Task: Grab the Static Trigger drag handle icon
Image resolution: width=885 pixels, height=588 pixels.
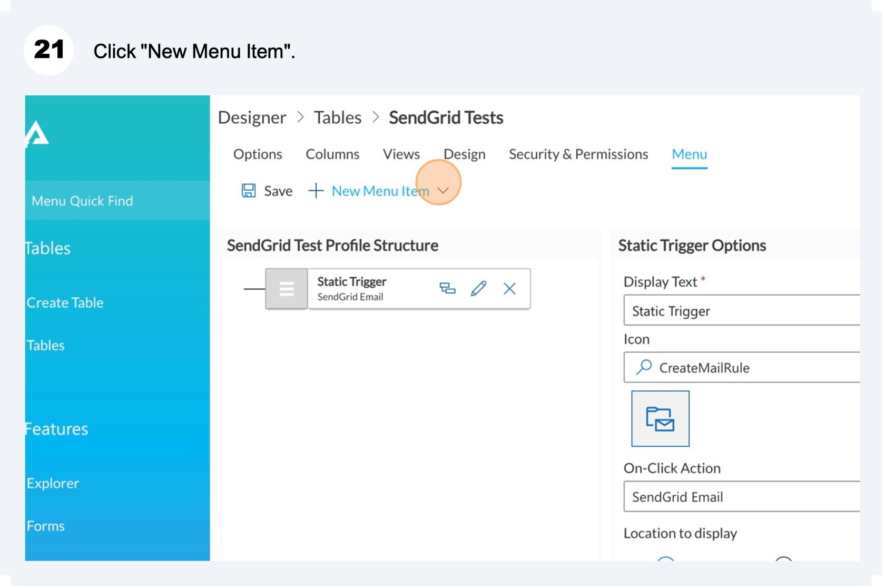Action: 287,289
